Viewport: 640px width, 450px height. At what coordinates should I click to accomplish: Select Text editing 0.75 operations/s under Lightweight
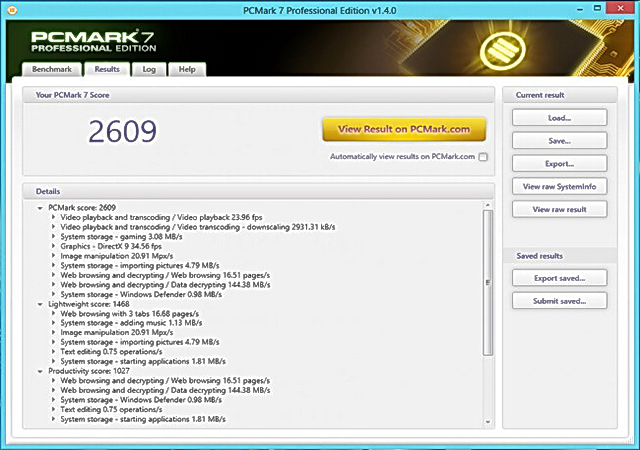click(111, 352)
